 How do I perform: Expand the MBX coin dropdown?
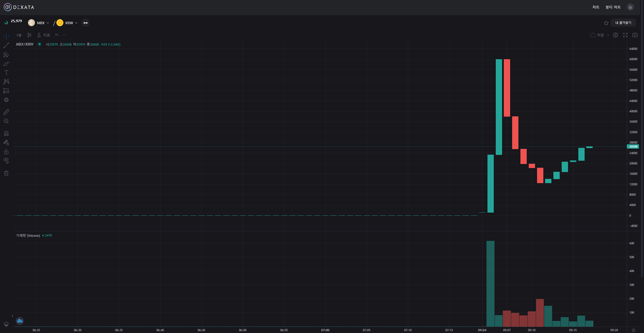click(48, 23)
